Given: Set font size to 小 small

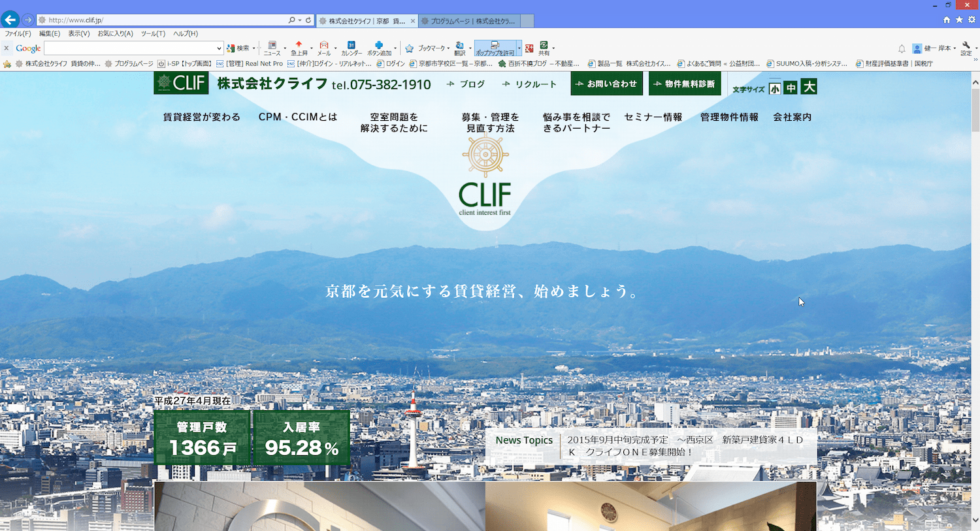Looking at the screenshot, I should (775, 88).
